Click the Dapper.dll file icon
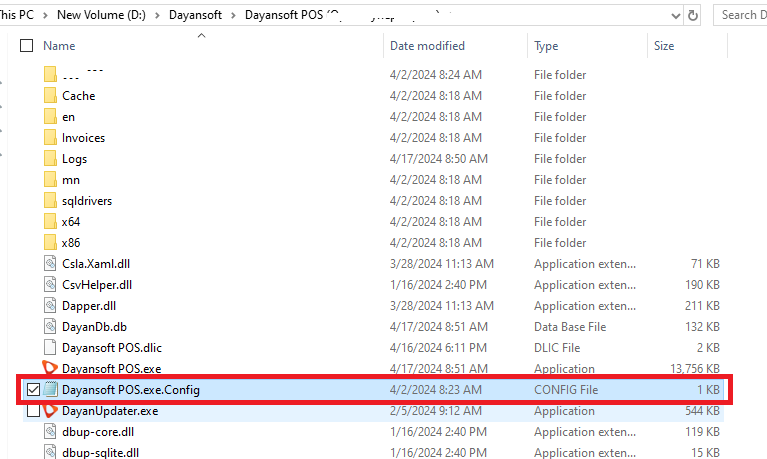 (x=50, y=306)
